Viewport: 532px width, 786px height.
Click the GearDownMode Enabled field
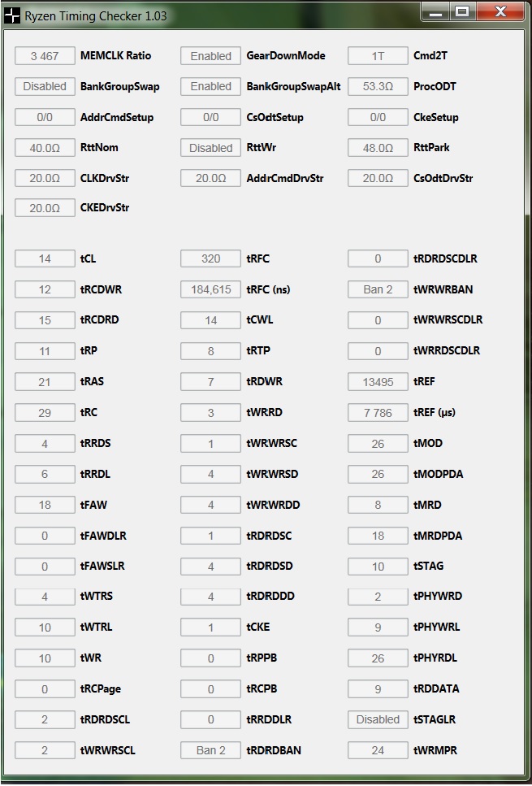(x=211, y=55)
